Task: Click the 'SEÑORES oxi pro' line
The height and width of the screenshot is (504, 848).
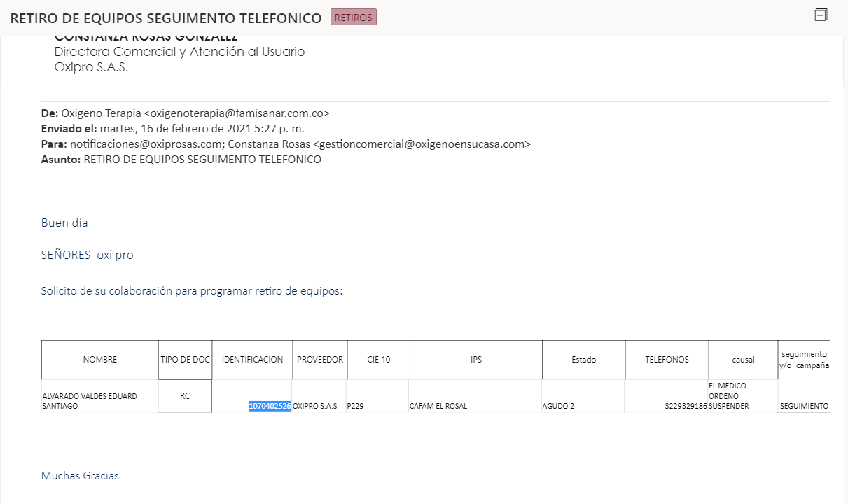Action: [87, 255]
